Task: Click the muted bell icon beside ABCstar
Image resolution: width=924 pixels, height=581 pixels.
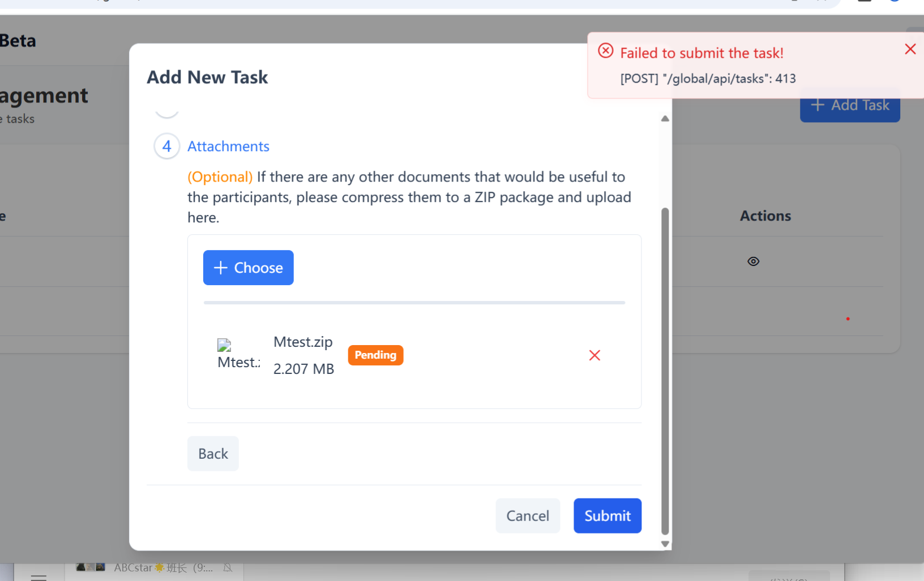Action: point(228,567)
